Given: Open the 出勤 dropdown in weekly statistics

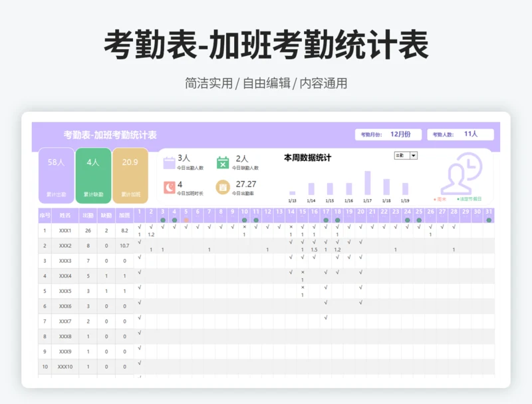Looking at the screenshot, I should (406, 156).
